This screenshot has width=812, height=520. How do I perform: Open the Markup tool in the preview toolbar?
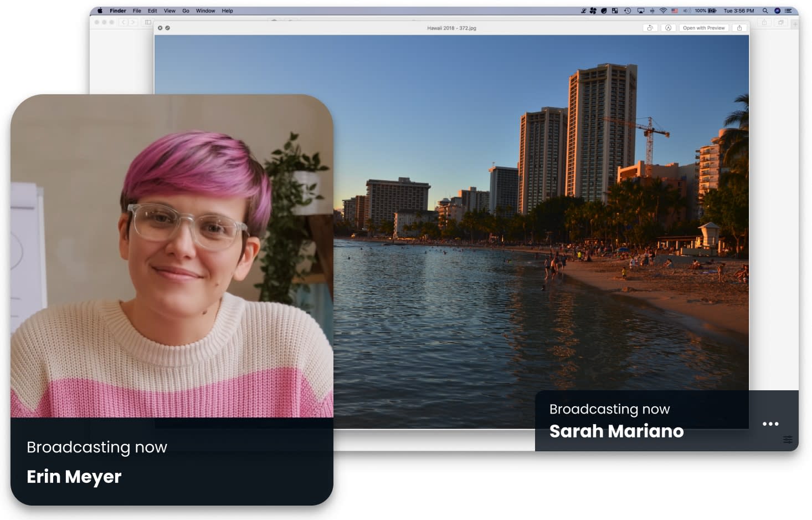(x=668, y=28)
